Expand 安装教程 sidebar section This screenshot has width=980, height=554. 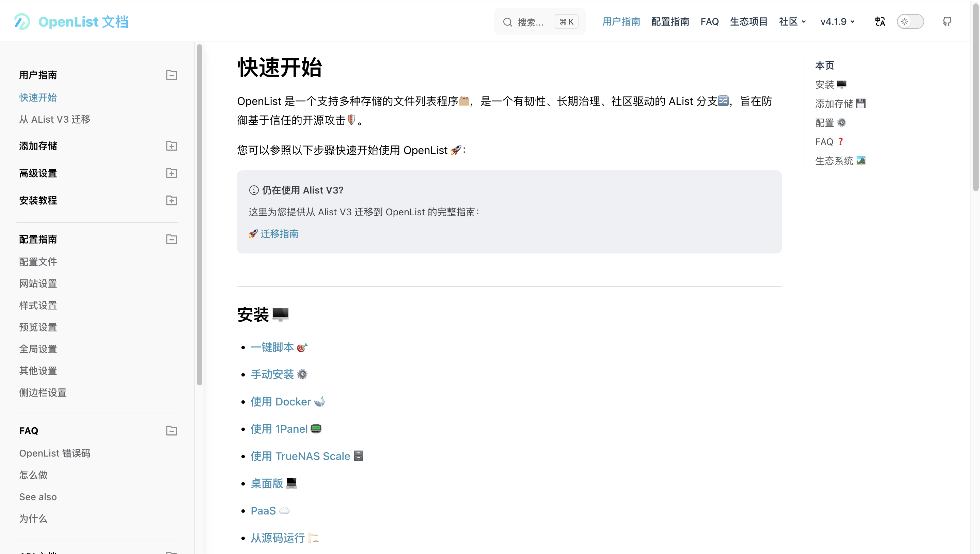click(172, 200)
